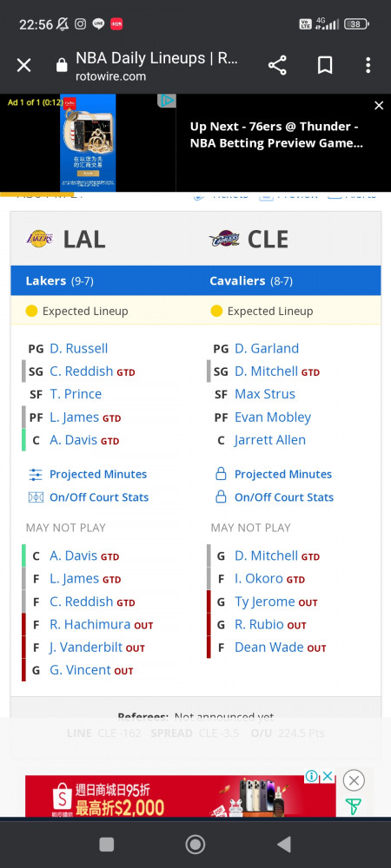391x868 pixels.
Task: Tap the Cavaliers team logo
Action: [224, 240]
